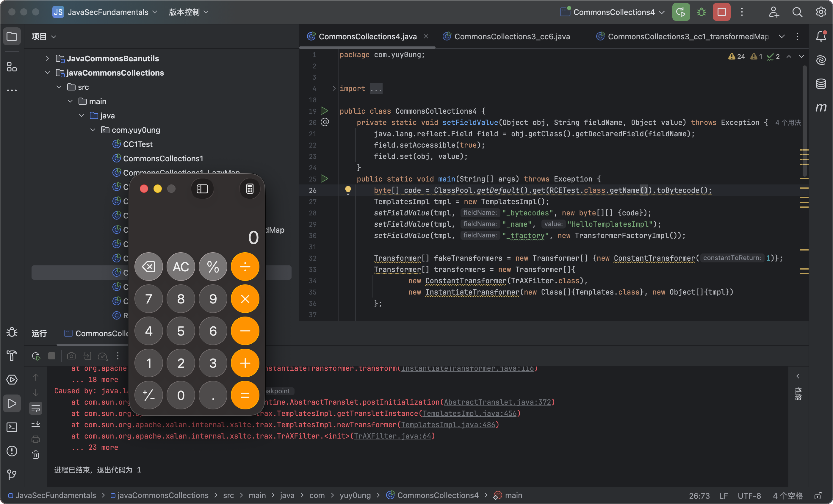Expand the folded import block
Screen dimensions: 833x504
tap(334, 89)
